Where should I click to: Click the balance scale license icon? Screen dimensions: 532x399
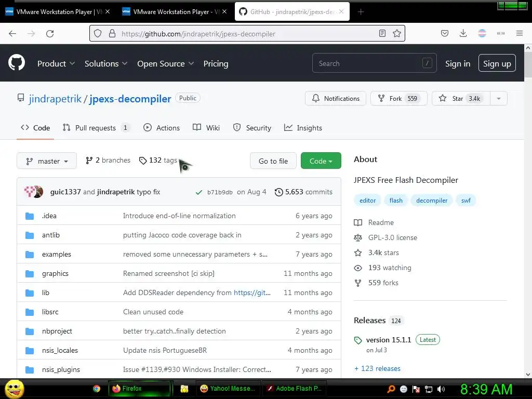[358, 238]
